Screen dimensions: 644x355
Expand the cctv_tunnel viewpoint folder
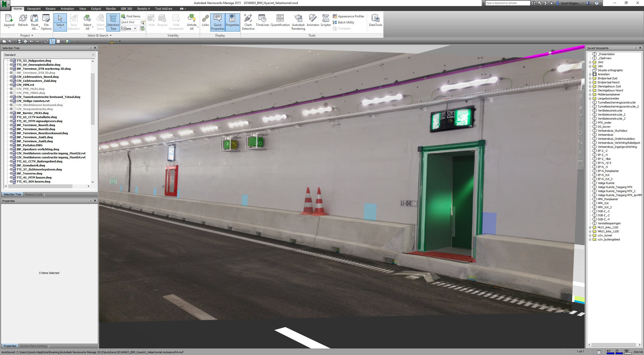[590, 235]
